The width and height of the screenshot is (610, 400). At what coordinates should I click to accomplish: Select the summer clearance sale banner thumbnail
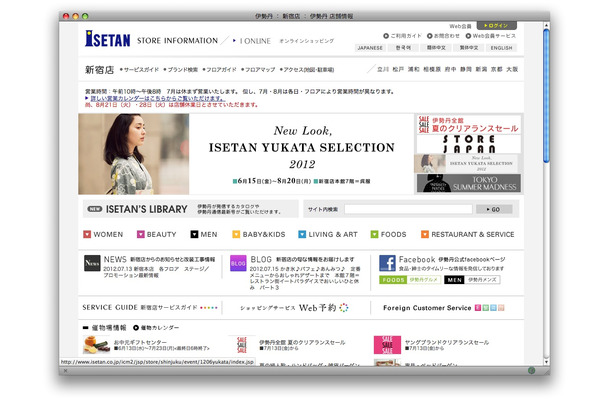click(469, 125)
